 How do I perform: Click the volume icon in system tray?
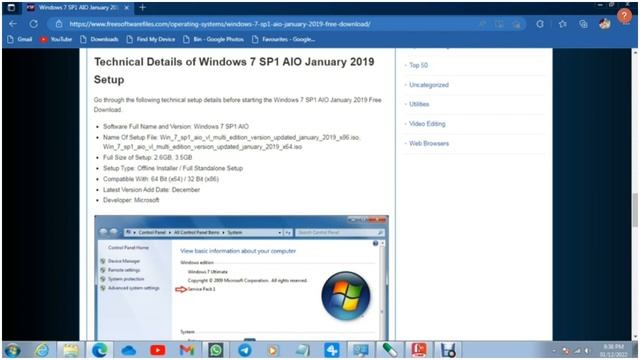click(x=587, y=351)
